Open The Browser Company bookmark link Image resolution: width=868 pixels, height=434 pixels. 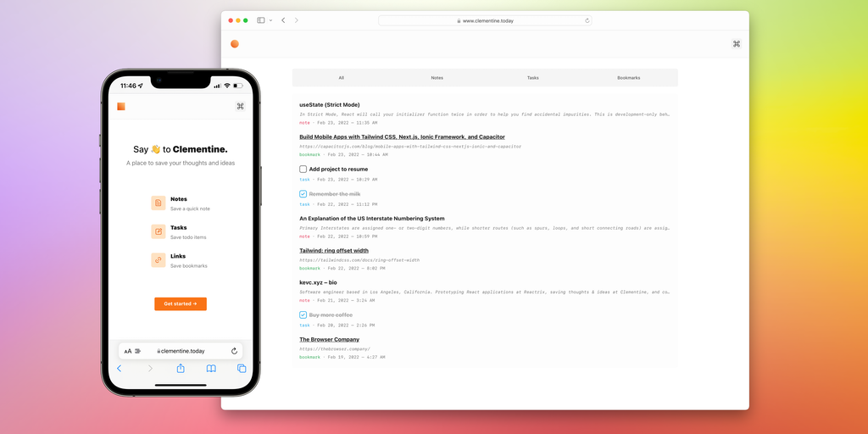pos(330,339)
